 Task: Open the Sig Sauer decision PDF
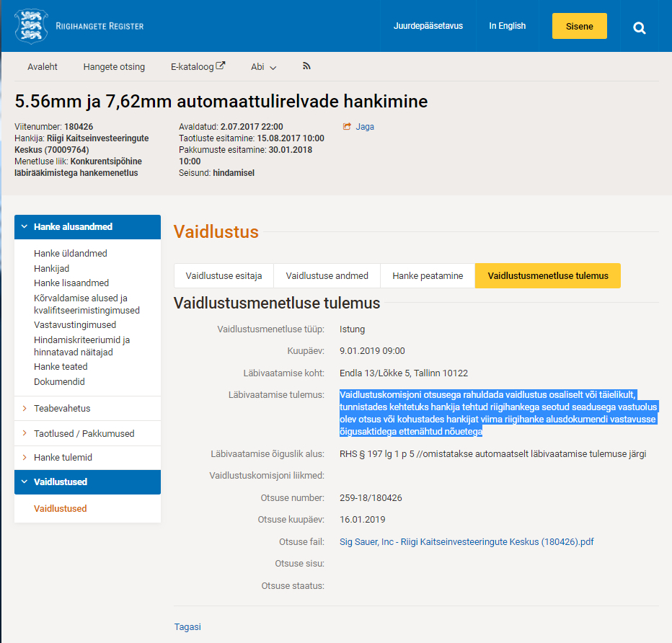pyautogui.click(x=466, y=542)
